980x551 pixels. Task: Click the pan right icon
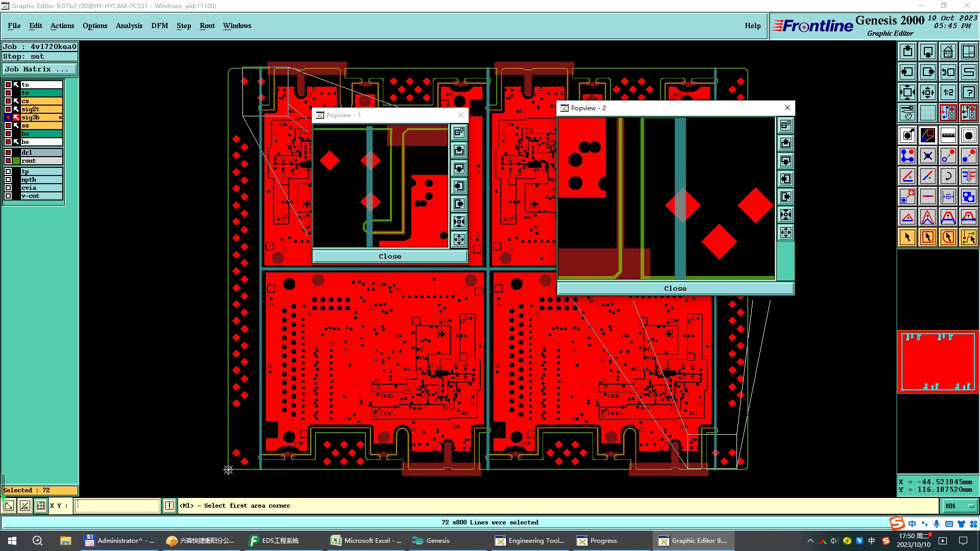pyautogui.click(x=928, y=72)
